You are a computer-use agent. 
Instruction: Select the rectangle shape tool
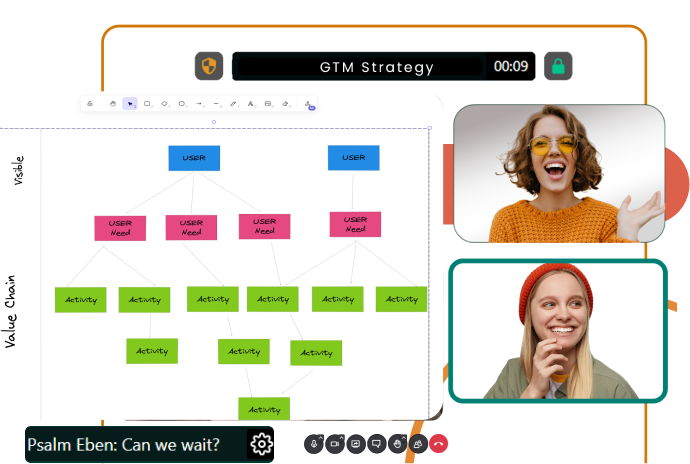click(x=147, y=104)
